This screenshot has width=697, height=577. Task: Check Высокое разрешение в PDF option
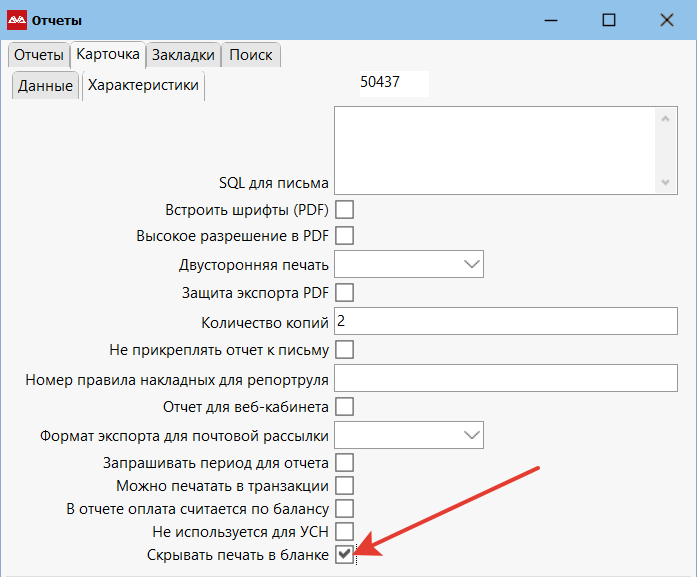(345, 236)
